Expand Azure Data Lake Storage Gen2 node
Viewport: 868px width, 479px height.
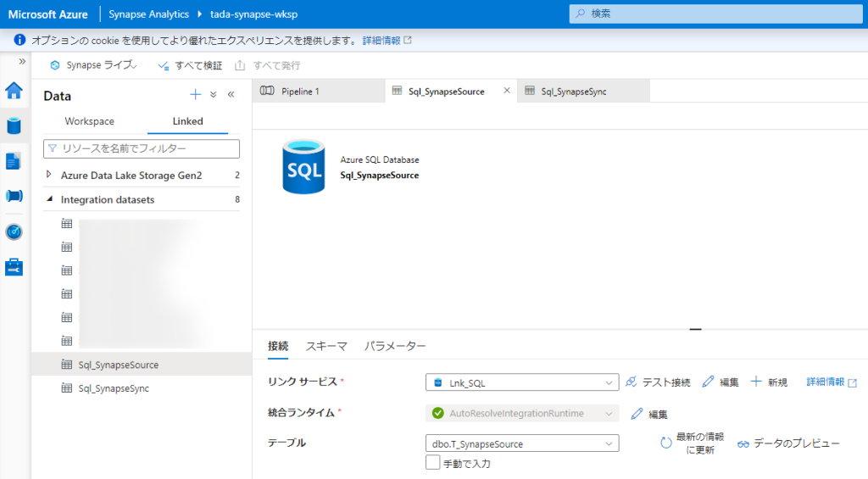click(x=49, y=175)
